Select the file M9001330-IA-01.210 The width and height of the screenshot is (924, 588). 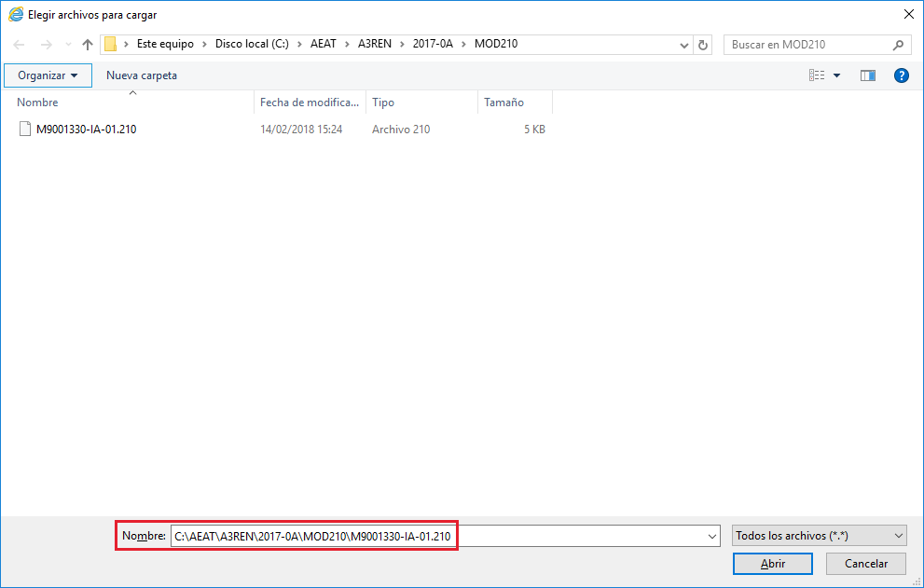pyautogui.click(x=86, y=129)
